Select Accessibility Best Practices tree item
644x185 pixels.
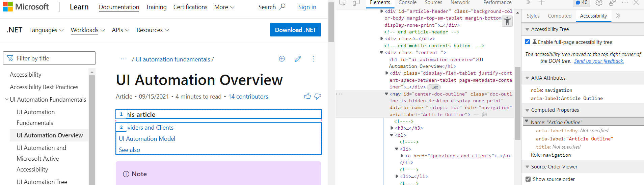point(44,87)
